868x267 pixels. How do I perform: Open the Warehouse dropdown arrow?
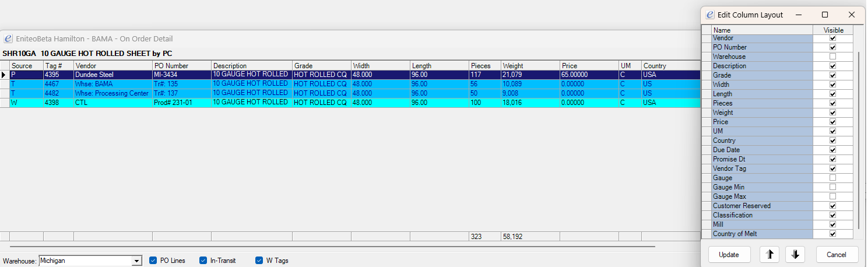pyautogui.click(x=137, y=261)
